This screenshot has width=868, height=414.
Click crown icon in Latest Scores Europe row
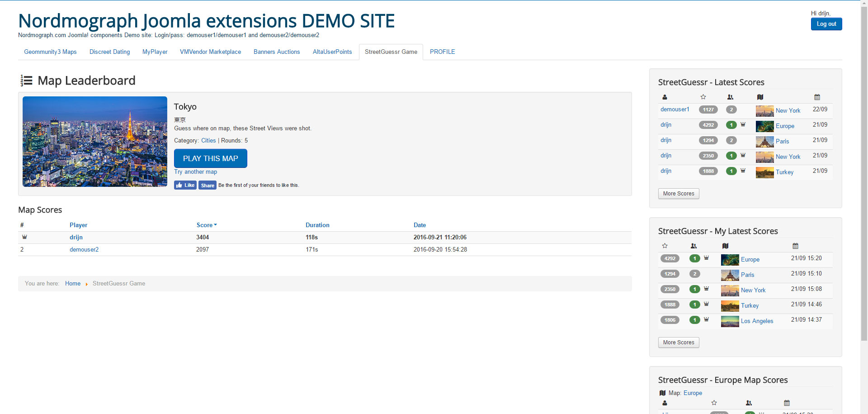click(743, 124)
